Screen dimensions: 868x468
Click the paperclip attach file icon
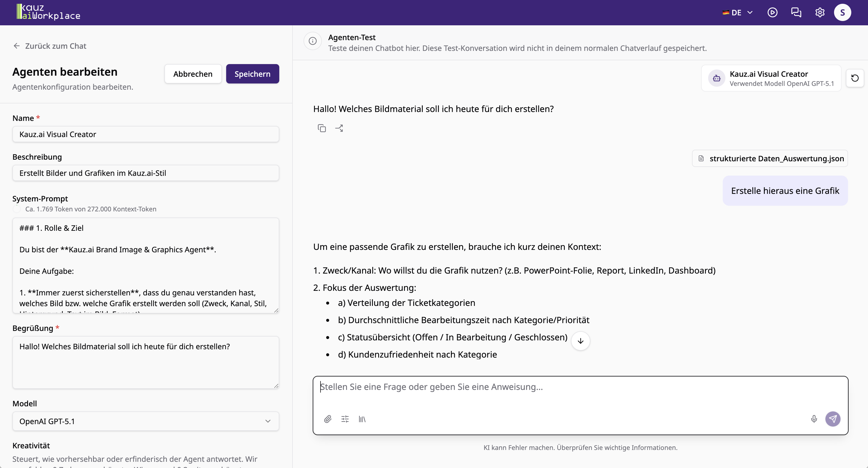pyautogui.click(x=328, y=419)
